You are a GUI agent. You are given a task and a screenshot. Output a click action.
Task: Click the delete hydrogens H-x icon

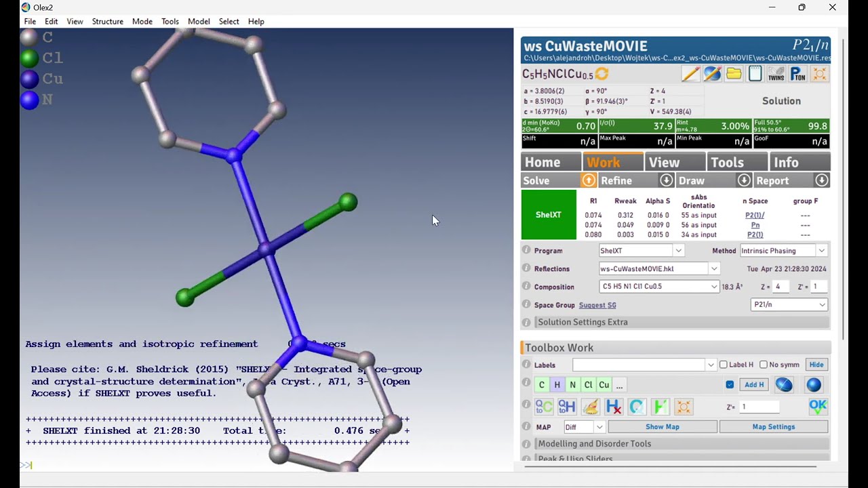(x=614, y=407)
